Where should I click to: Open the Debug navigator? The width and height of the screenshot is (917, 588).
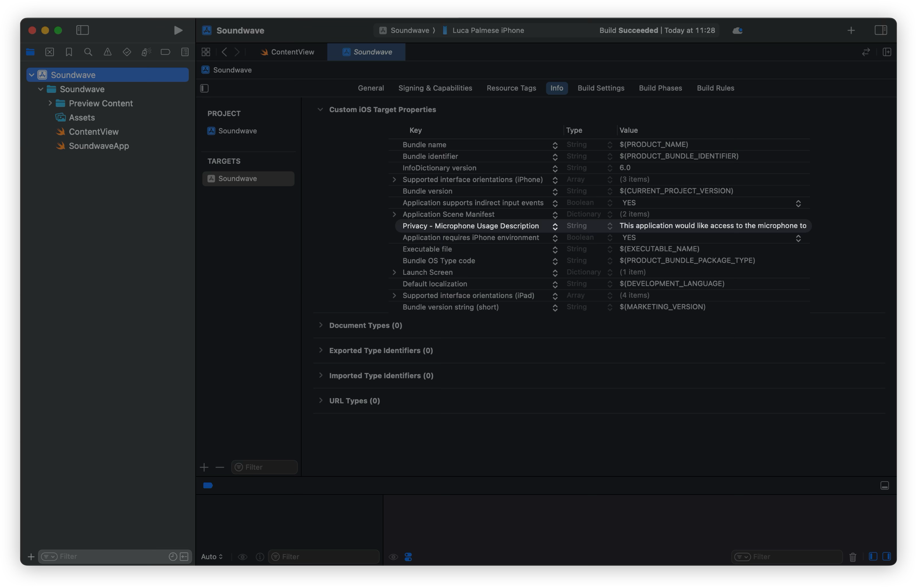pos(146,52)
